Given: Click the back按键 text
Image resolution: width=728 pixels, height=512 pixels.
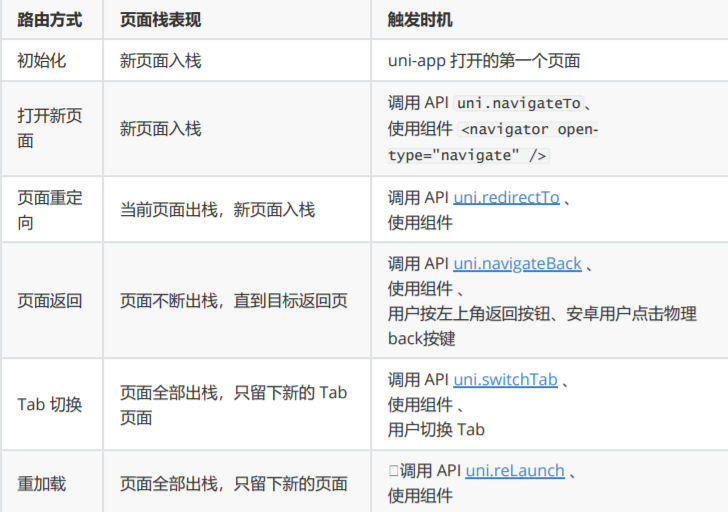Looking at the screenshot, I should pyautogui.click(x=422, y=339).
